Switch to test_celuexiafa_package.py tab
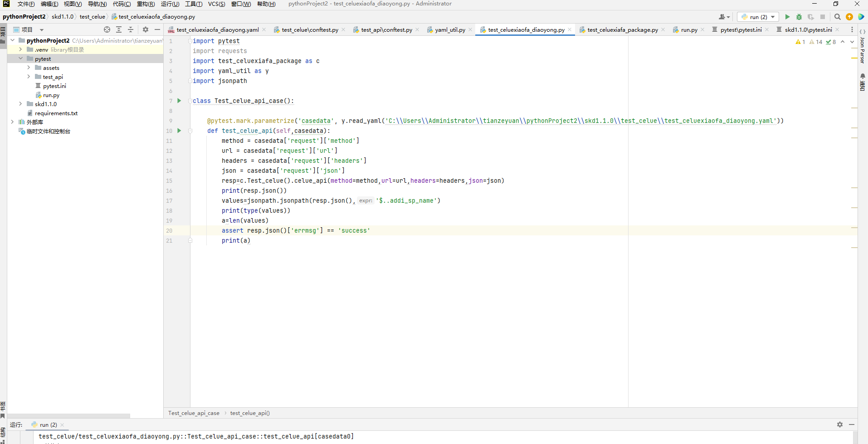 622,29
